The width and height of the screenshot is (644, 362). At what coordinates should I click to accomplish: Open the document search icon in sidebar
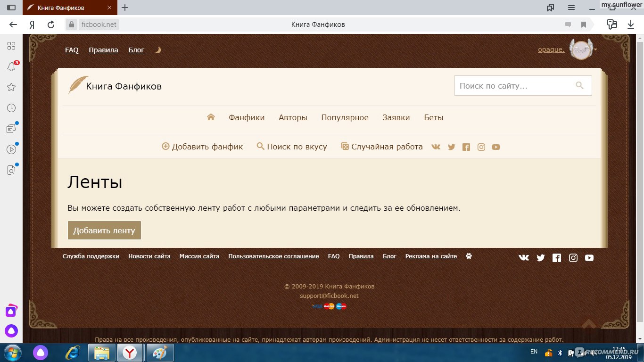(x=11, y=170)
